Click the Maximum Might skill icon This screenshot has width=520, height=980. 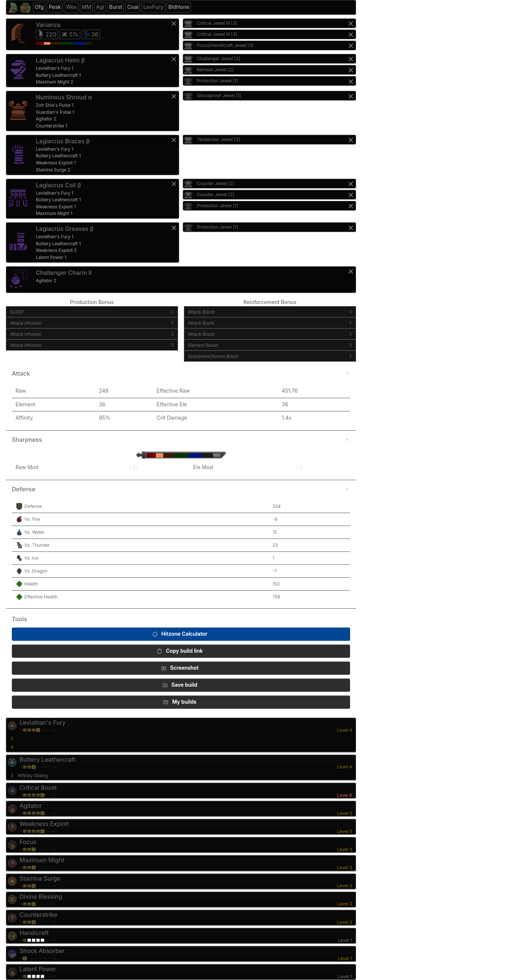pos(12,863)
